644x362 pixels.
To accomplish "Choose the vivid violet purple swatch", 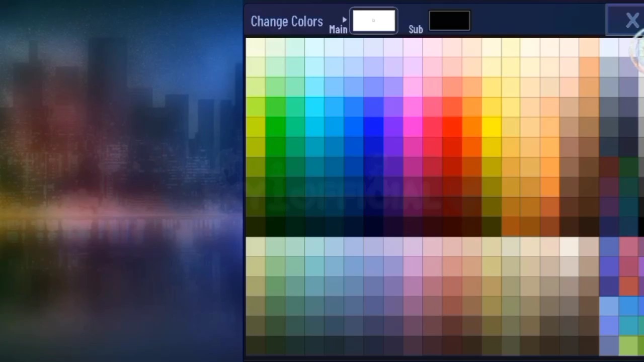I will point(393,127).
